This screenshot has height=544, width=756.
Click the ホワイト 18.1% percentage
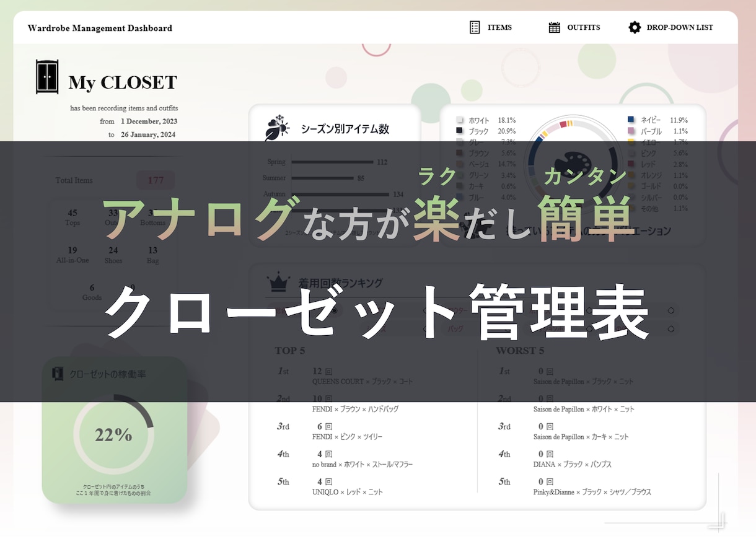tap(507, 120)
